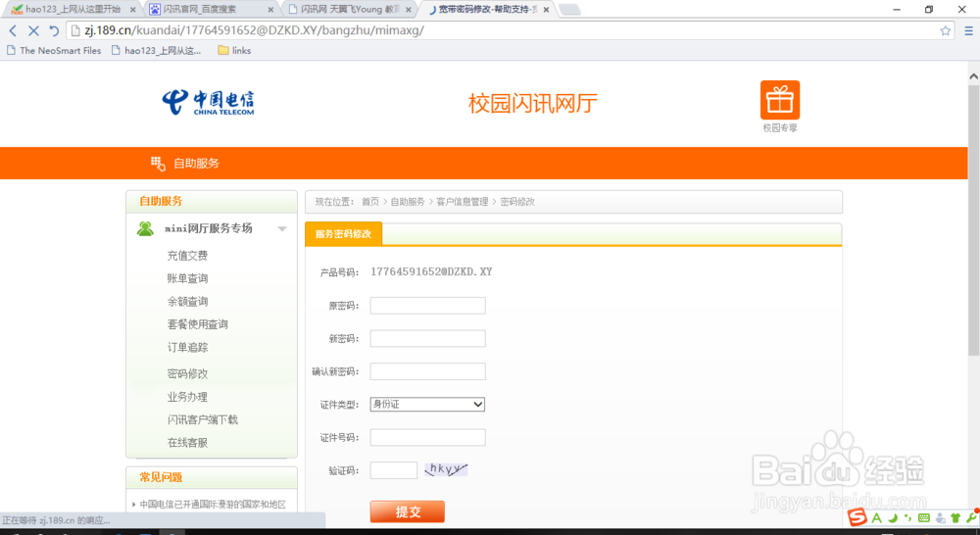The image size is (980, 535).
Task: Open the hao123 bookmark in bookmarks bar
Action: (x=156, y=51)
